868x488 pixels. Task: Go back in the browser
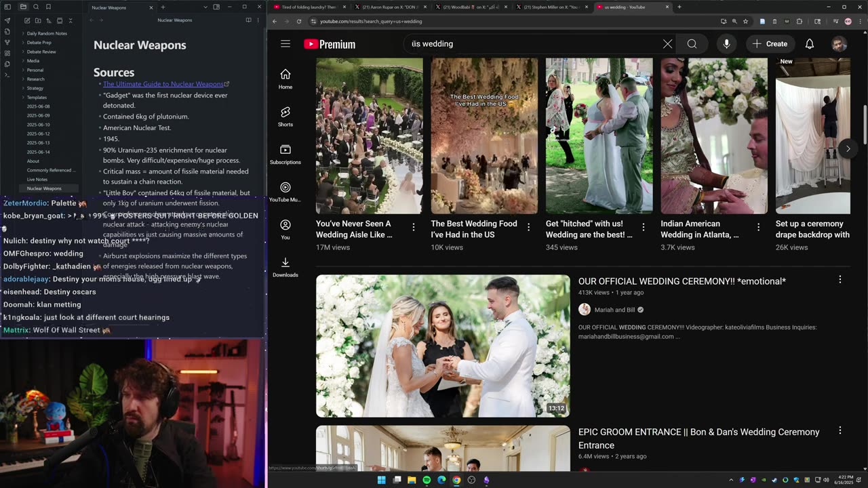point(275,21)
